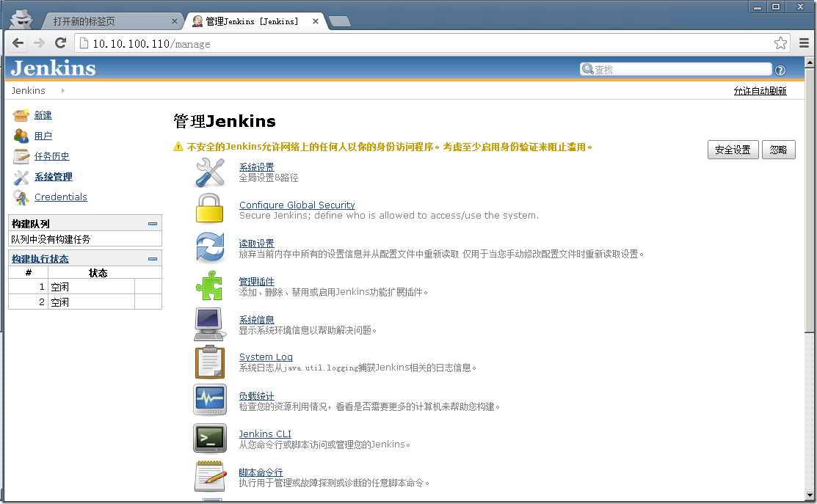Click the 系统设置 wrench and screwdriver icon

(x=210, y=172)
